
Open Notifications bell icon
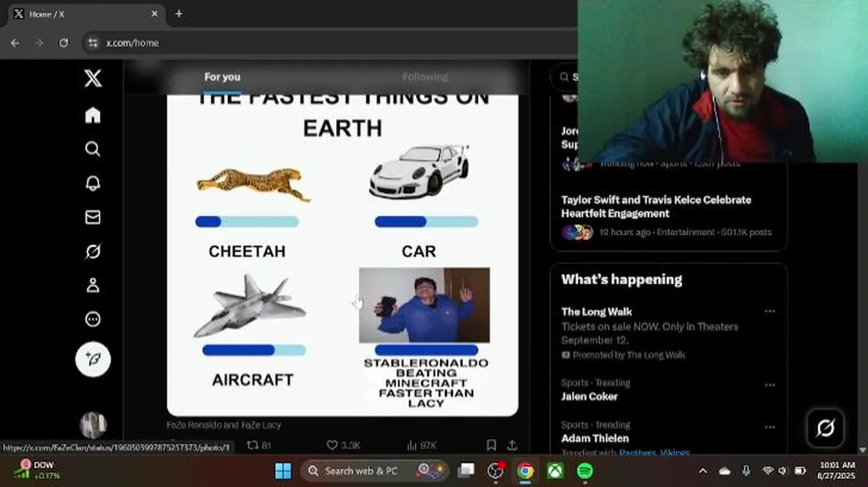93,183
